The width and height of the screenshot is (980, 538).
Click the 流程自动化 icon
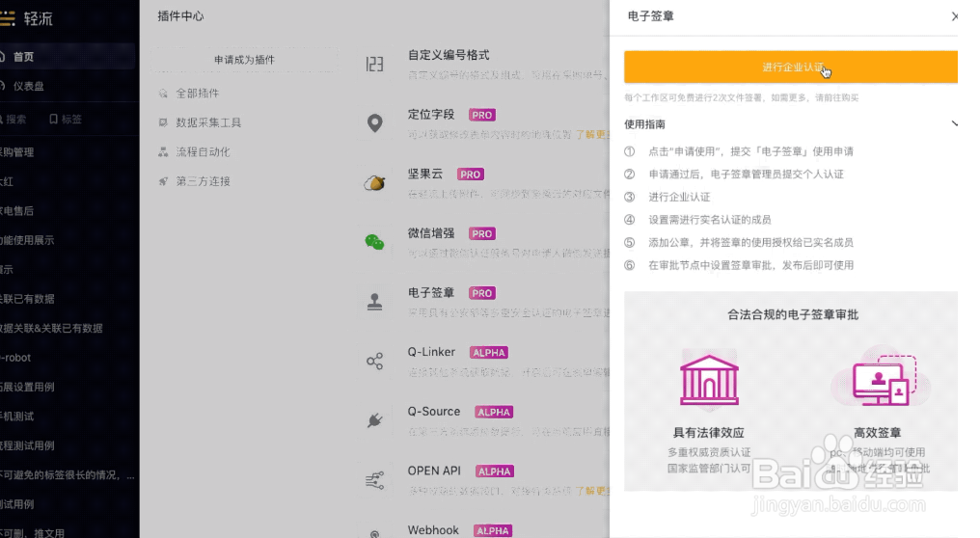(x=163, y=151)
